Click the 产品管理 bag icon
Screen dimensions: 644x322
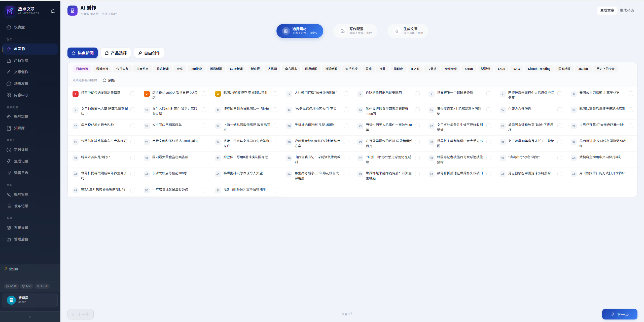9,60
